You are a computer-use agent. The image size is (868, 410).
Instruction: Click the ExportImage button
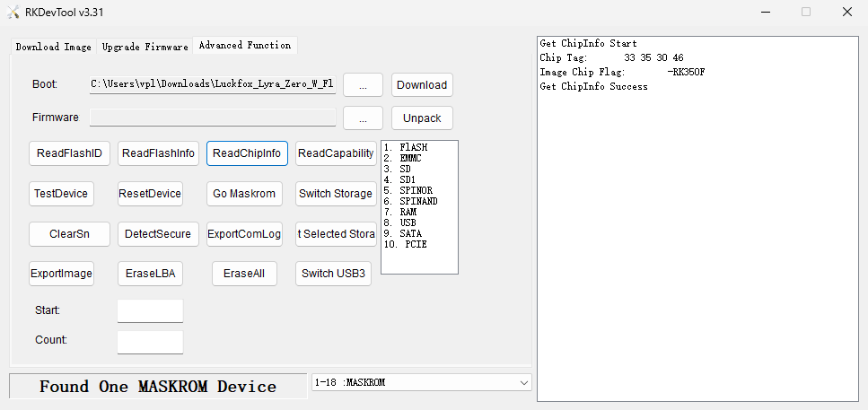click(61, 274)
